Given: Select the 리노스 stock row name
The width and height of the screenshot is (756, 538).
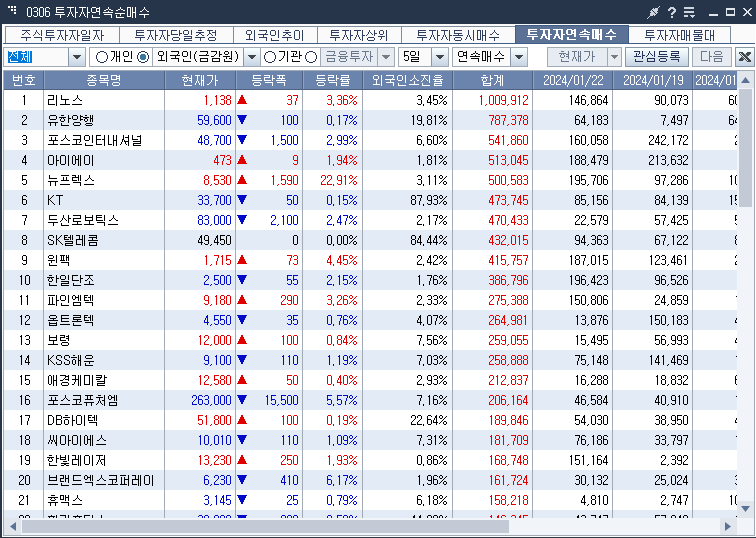Looking at the screenshot, I should (x=65, y=100).
